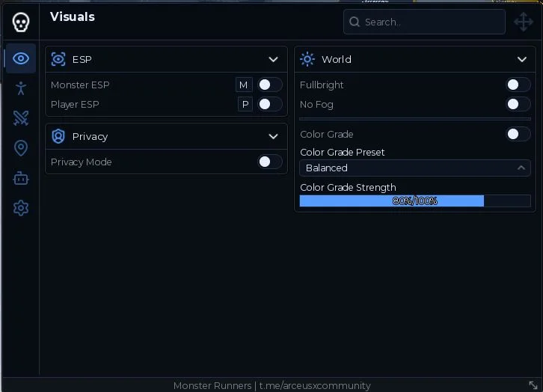Open the robot sidebar tab
543x392 pixels.
(21, 178)
